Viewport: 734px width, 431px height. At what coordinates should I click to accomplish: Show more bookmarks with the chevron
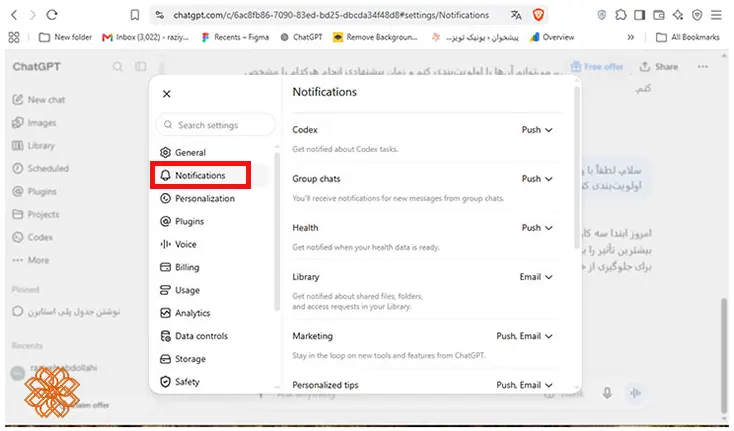pyautogui.click(x=631, y=37)
